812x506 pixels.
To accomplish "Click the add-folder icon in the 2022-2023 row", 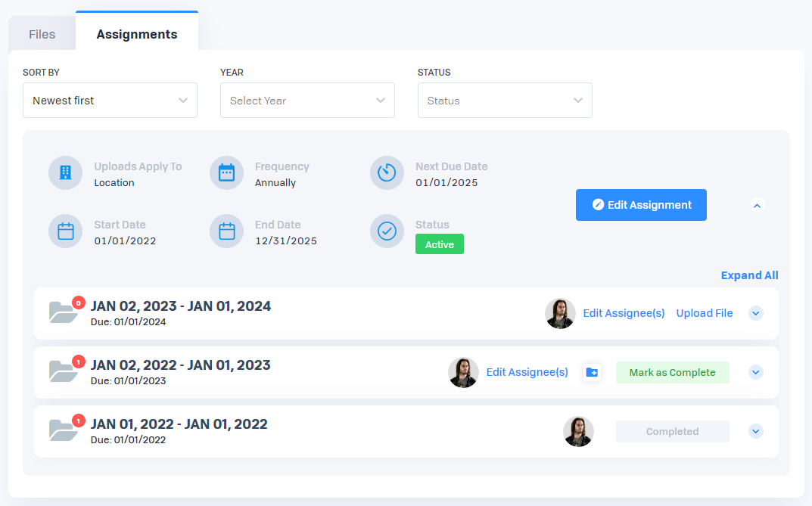I will tap(592, 372).
